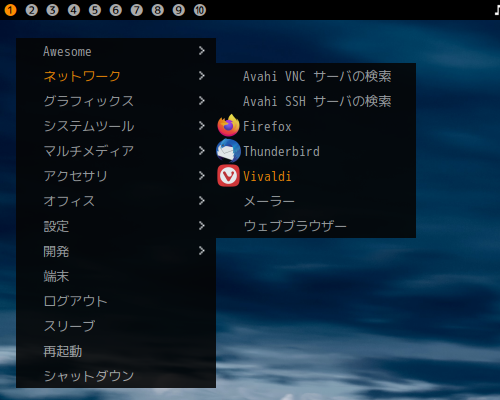Select Avahi SSH サーバの検索
This screenshot has width=500, height=400.
point(316,101)
